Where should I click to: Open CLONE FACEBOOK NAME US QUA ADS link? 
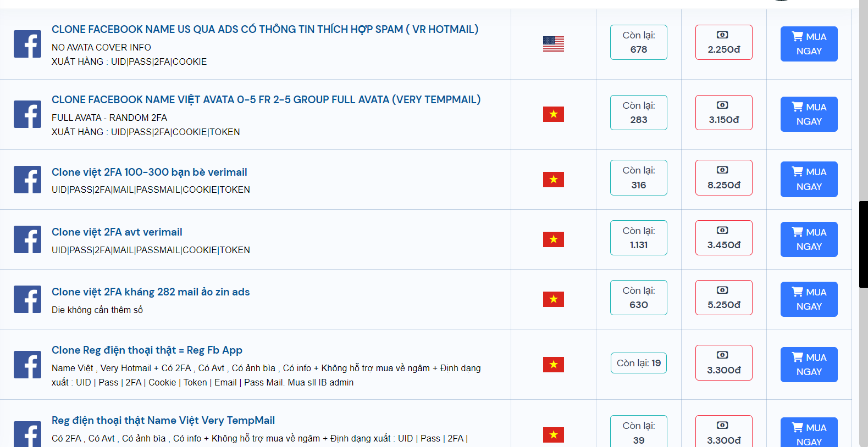click(x=265, y=29)
